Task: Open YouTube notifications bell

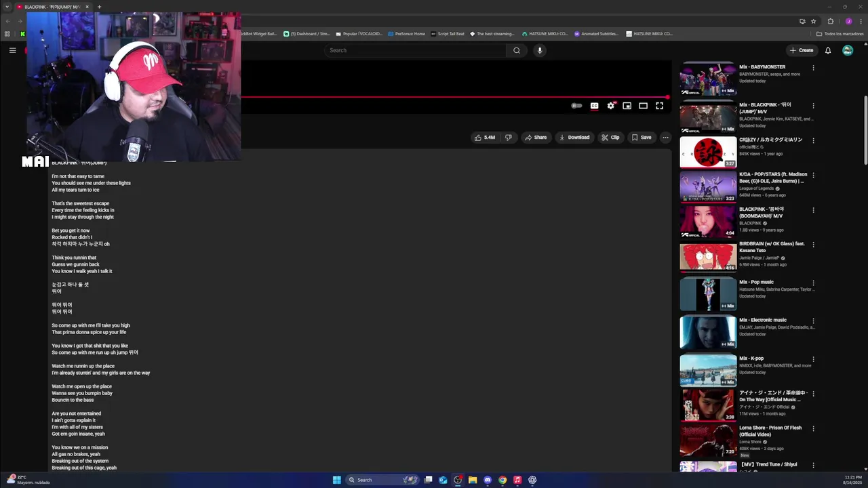Action: [x=828, y=50]
